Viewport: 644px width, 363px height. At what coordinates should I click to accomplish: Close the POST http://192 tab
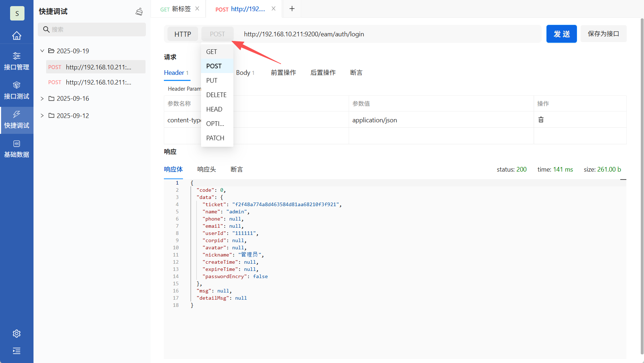tap(273, 9)
